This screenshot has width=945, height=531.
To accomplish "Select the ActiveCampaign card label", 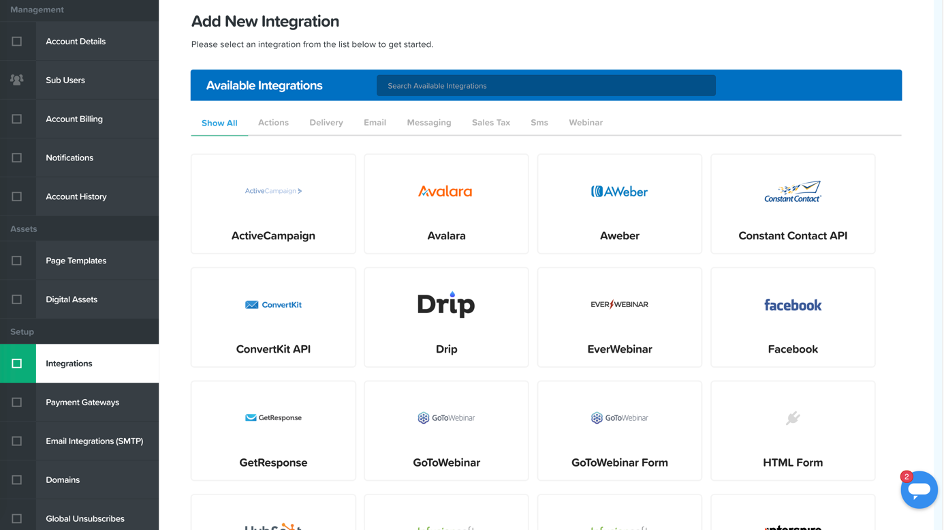I will pos(273,236).
